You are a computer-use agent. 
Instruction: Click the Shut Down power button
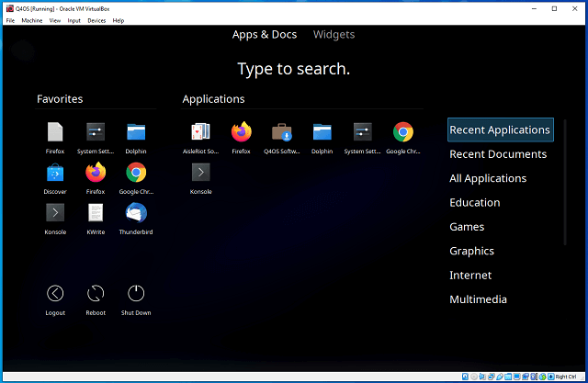coord(136,294)
